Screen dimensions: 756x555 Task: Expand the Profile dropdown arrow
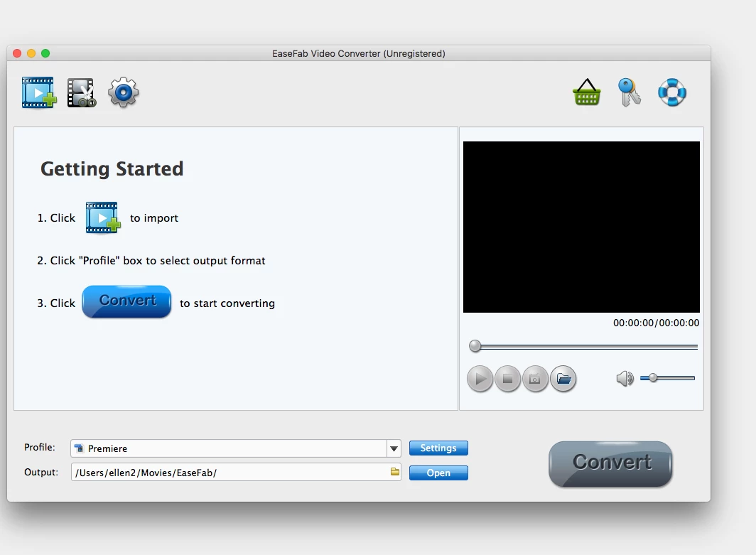tap(394, 448)
